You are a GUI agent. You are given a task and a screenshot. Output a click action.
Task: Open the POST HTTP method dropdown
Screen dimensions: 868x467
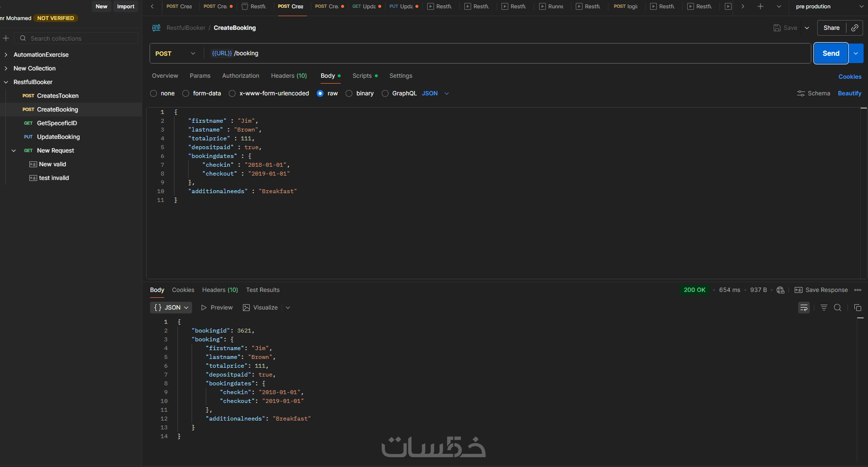(175, 53)
